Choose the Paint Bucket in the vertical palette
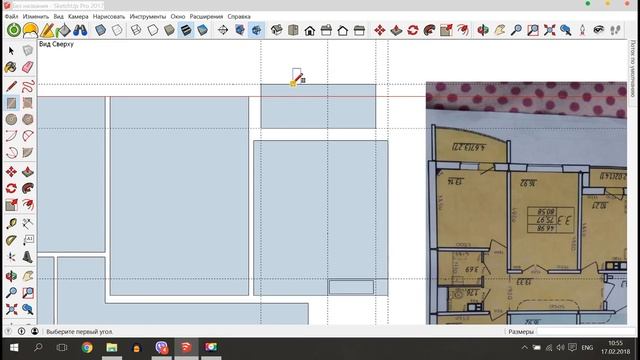Viewport: 640px width, 360px height. pyautogui.click(x=11, y=67)
